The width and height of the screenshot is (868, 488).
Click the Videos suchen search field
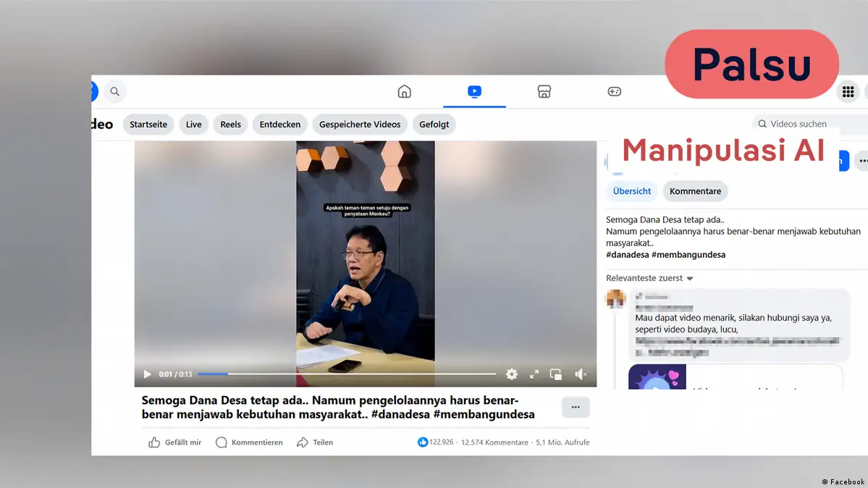807,124
